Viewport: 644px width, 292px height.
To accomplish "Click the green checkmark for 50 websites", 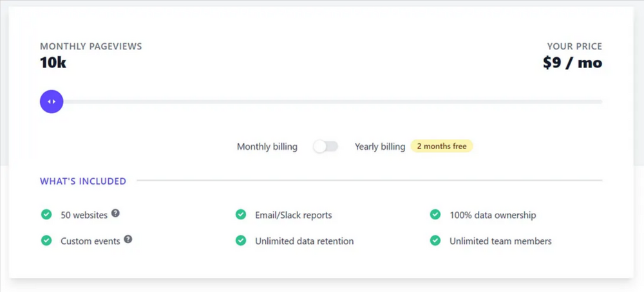I will (46, 214).
